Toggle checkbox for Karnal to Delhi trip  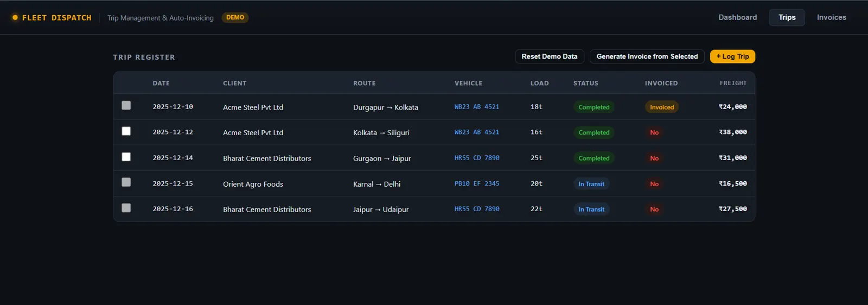coord(126,182)
